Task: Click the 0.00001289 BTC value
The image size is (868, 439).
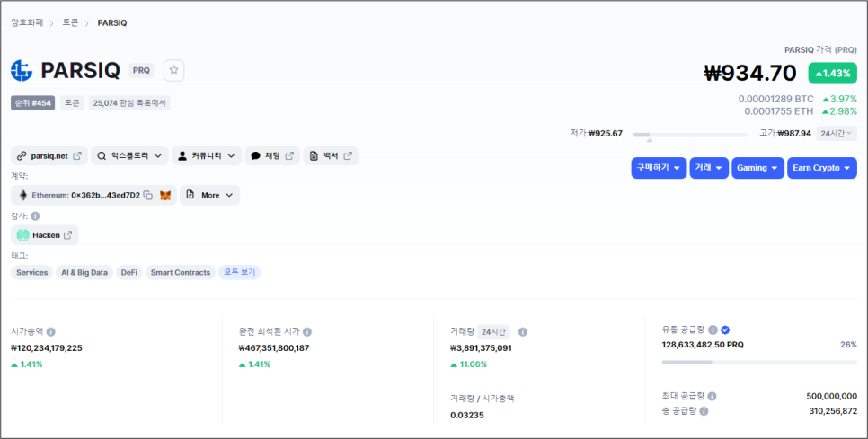Action: [x=776, y=99]
